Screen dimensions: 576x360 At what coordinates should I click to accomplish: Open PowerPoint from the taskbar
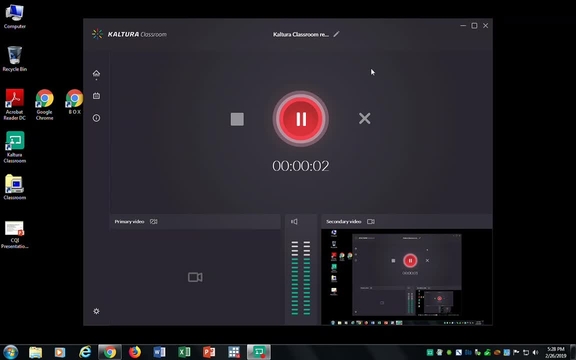pyautogui.click(x=209, y=352)
